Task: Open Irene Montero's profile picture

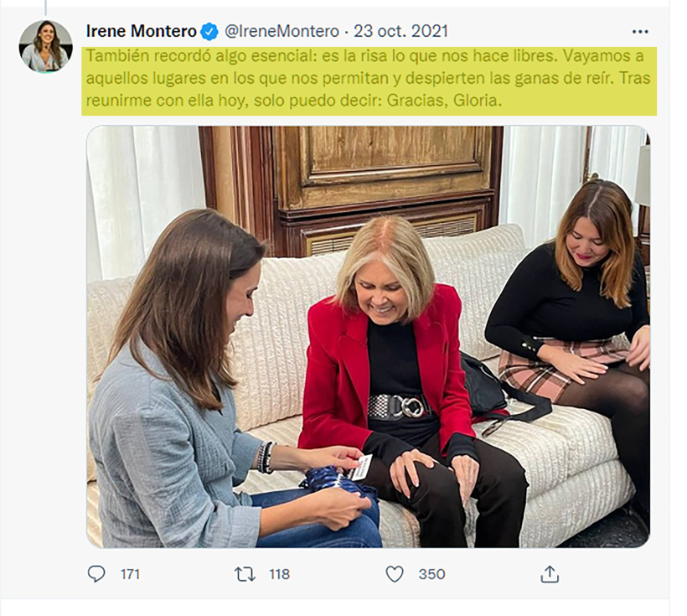Action: pos(45,46)
